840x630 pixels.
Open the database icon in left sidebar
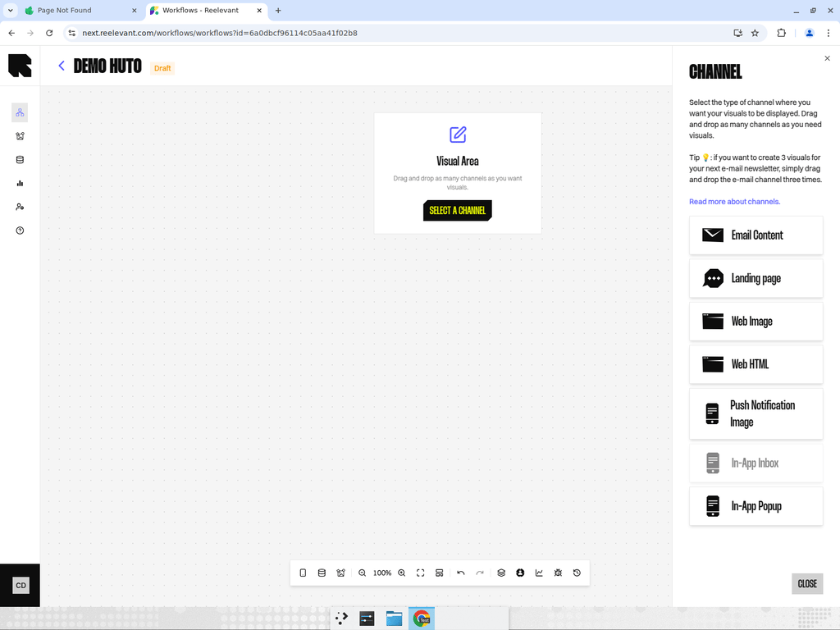[20, 160]
